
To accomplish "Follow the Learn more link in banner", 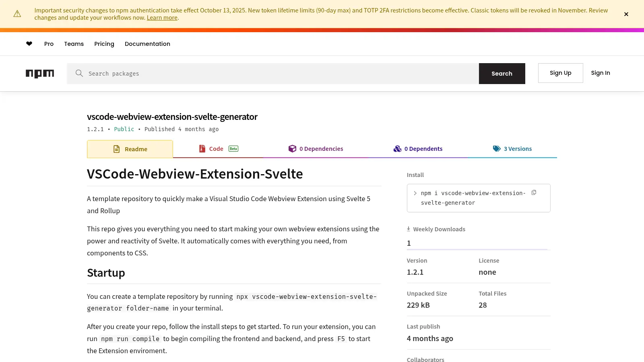I will pos(162,18).
